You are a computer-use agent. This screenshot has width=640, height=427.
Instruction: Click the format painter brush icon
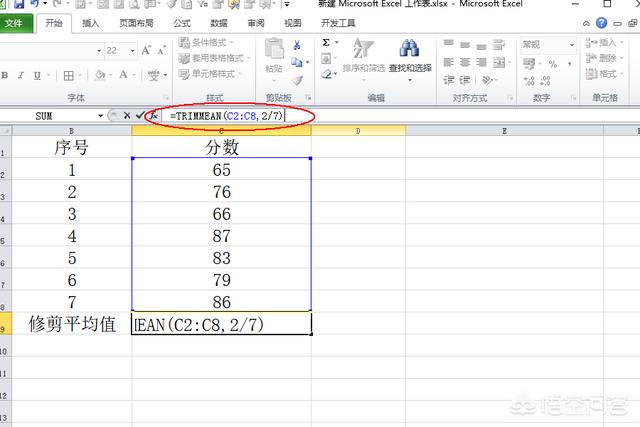point(298,80)
